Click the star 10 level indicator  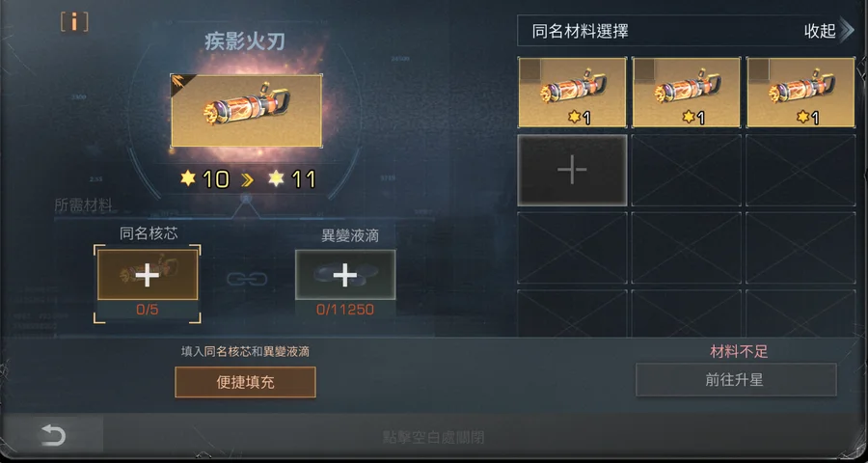coord(204,179)
